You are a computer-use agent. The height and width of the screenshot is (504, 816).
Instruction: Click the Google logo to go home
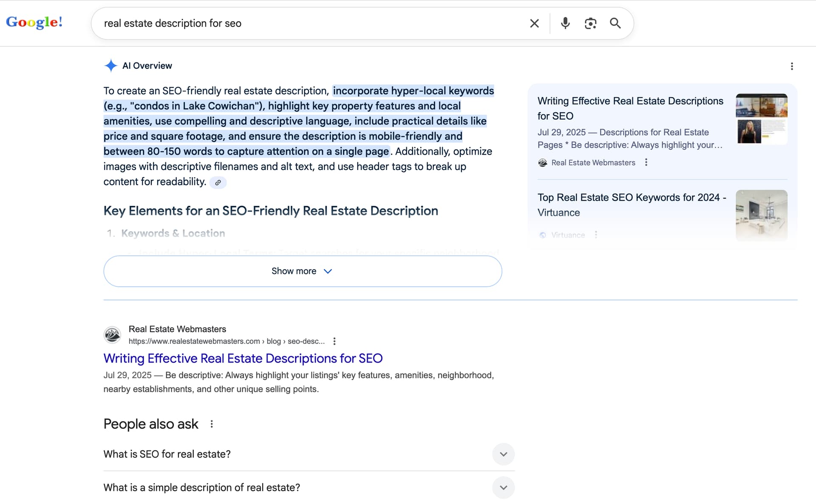[x=34, y=22]
